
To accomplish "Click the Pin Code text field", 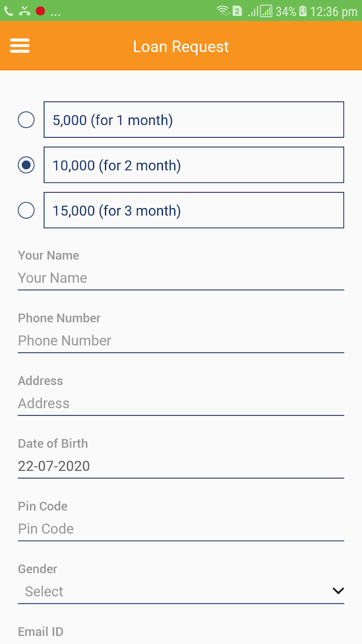I will 180,529.
